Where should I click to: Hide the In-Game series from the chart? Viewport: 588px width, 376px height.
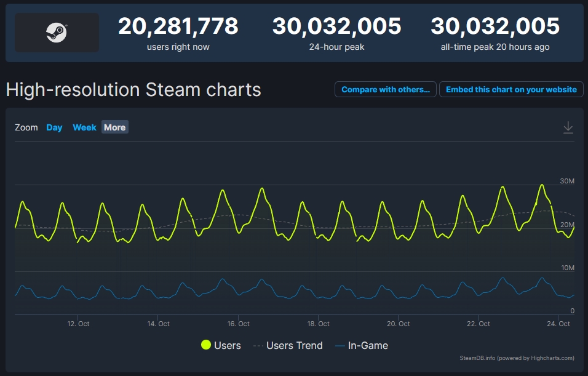pos(367,345)
